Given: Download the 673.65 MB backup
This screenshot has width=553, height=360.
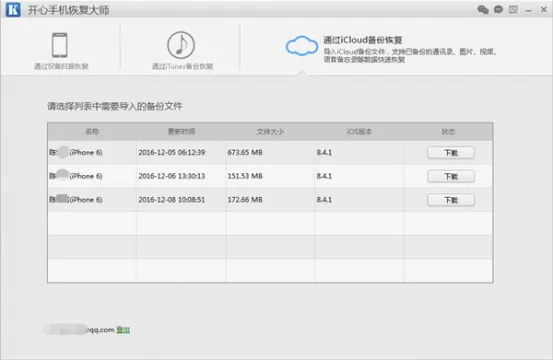Looking at the screenshot, I should (451, 153).
